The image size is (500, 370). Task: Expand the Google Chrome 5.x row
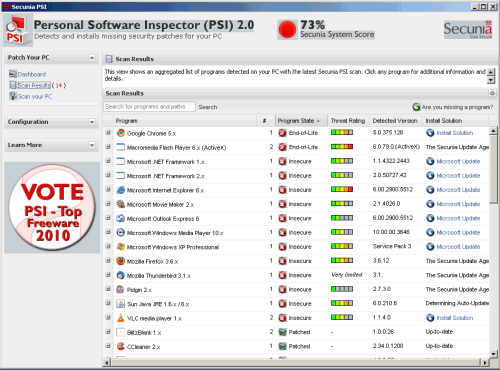108,132
